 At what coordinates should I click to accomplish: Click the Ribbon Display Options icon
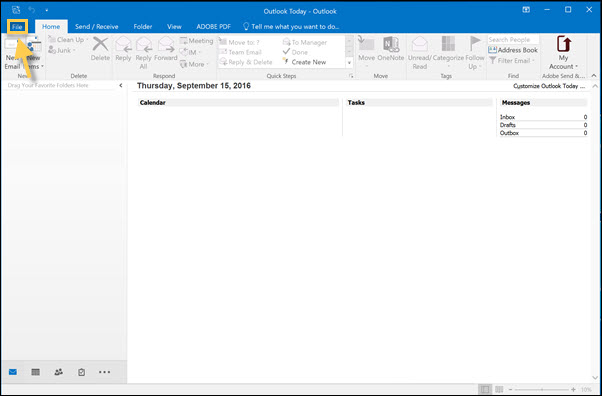(x=526, y=10)
